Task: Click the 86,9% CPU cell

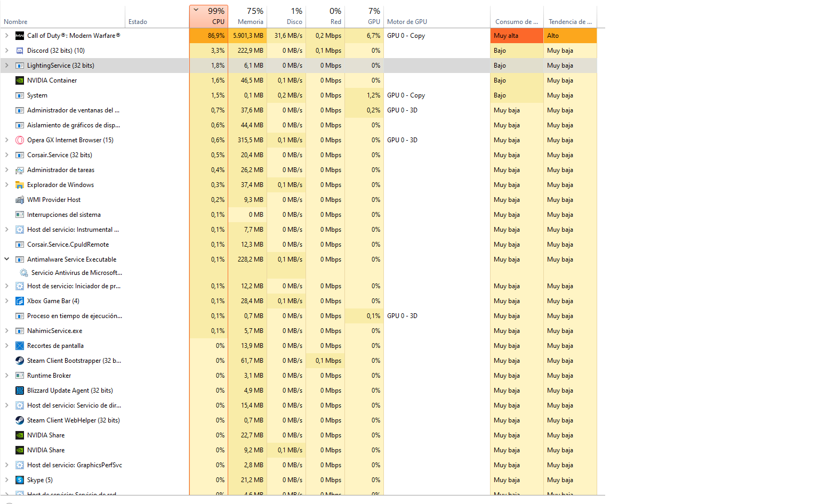Action: [x=208, y=36]
